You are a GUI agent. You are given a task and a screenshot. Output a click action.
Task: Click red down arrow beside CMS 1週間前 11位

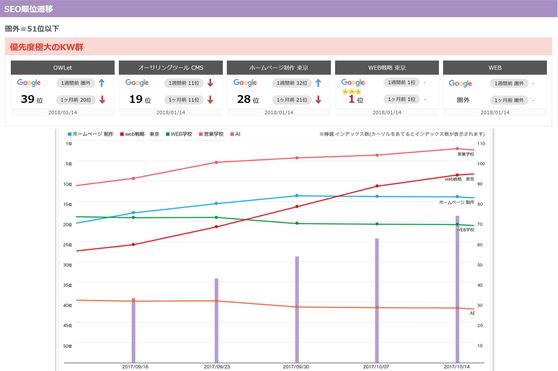210,83
